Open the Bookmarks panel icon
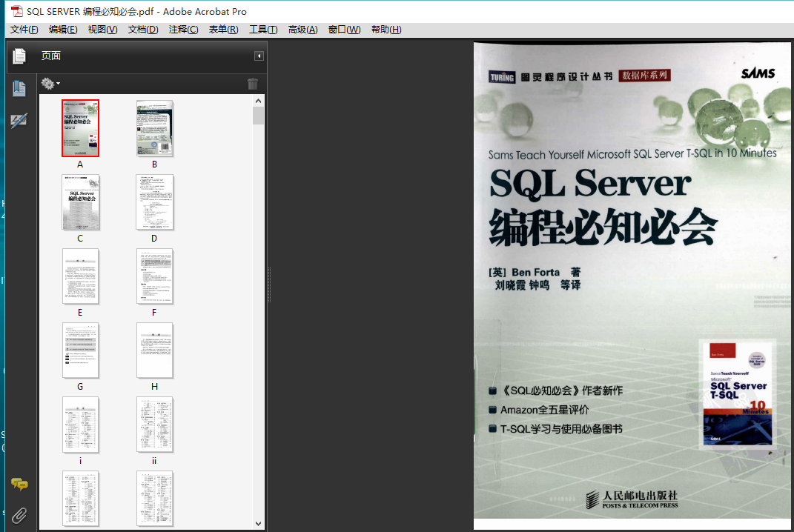The width and height of the screenshot is (794, 532). click(x=19, y=88)
